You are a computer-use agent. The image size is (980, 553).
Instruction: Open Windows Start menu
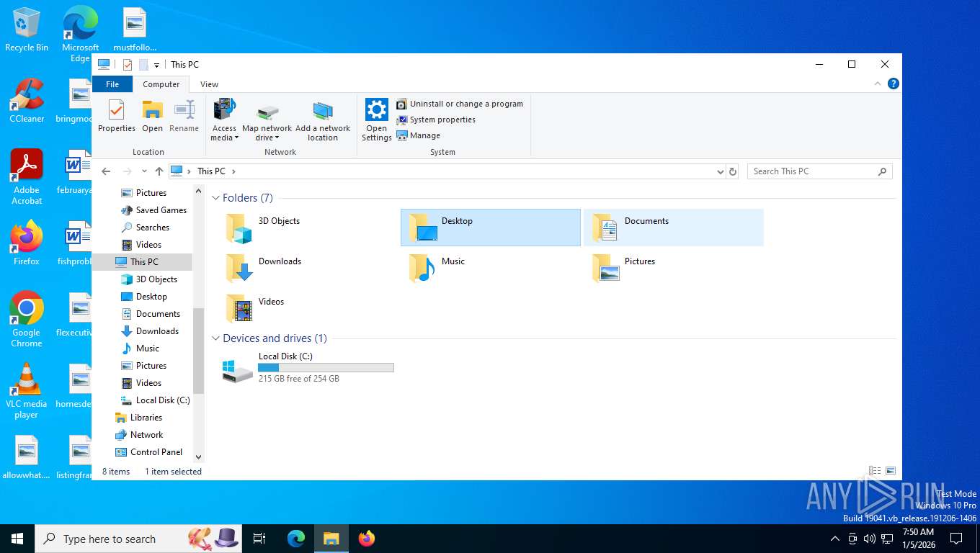click(x=17, y=539)
